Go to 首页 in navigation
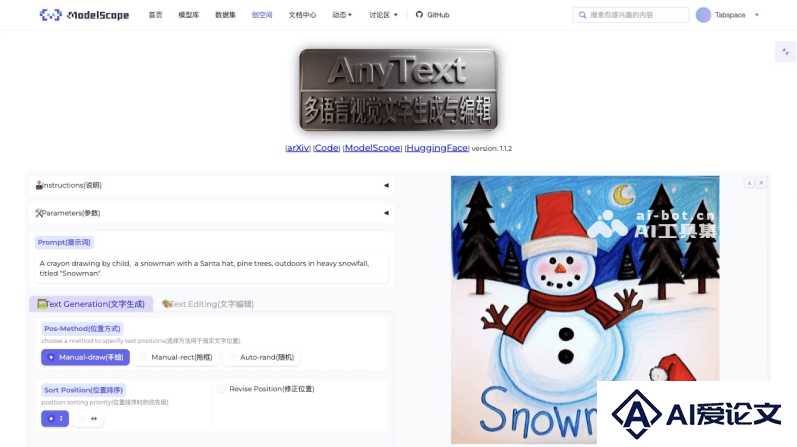The height and width of the screenshot is (447, 797). (156, 15)
